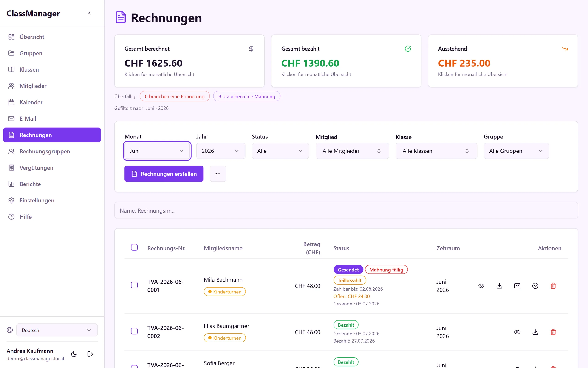Click the Andrea Kaufmann user name
Screen dimensions: 588x368
point(30,351)
